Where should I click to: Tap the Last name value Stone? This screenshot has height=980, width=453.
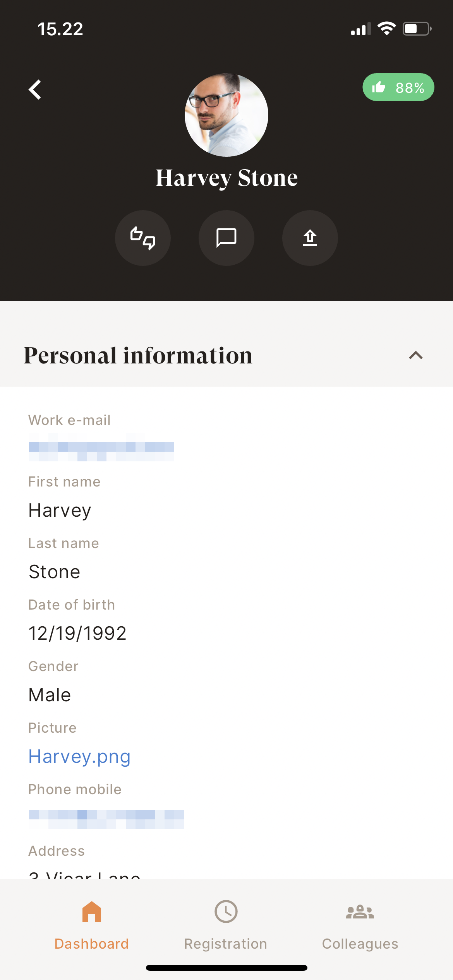tap(55, 572)
